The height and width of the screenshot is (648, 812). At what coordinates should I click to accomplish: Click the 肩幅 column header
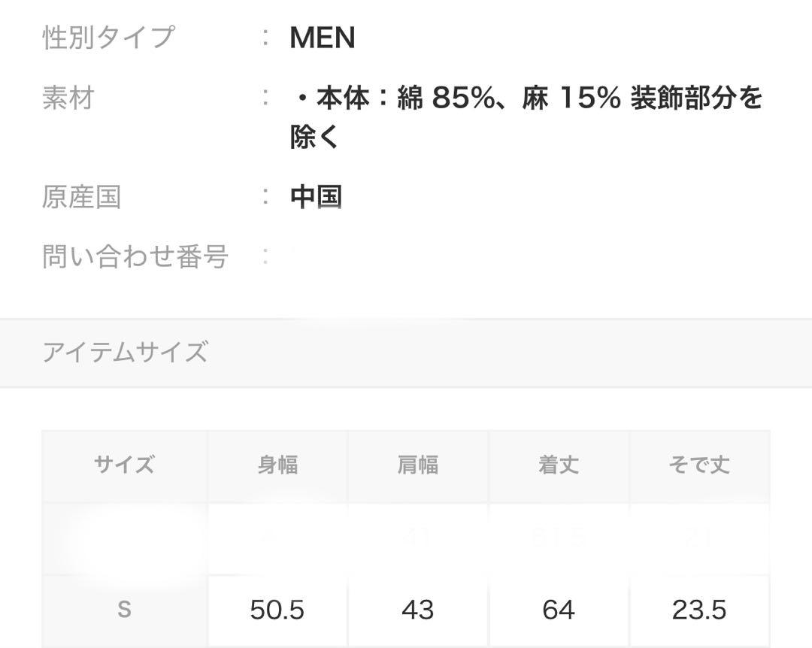pyautogui.click(x=418, y=465)
